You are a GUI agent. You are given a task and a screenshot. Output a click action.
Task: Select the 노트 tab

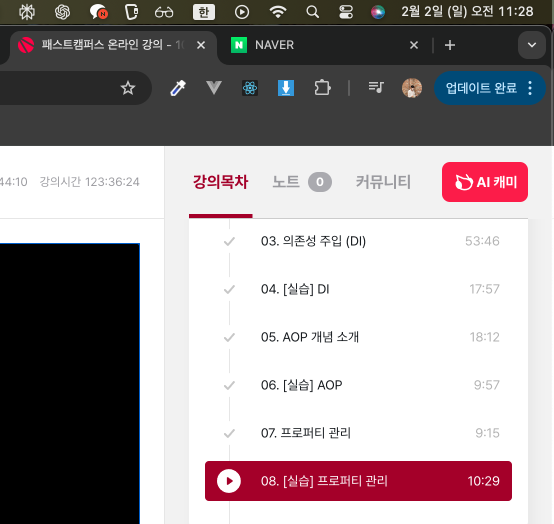click(x=302, y=182)
